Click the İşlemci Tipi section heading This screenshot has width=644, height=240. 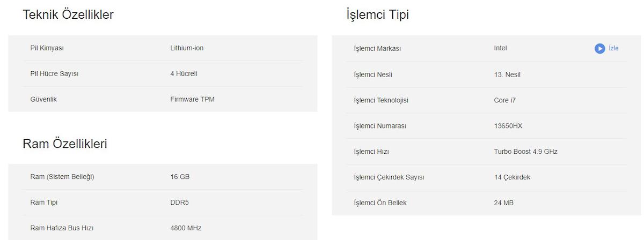[x=378, y=15]
